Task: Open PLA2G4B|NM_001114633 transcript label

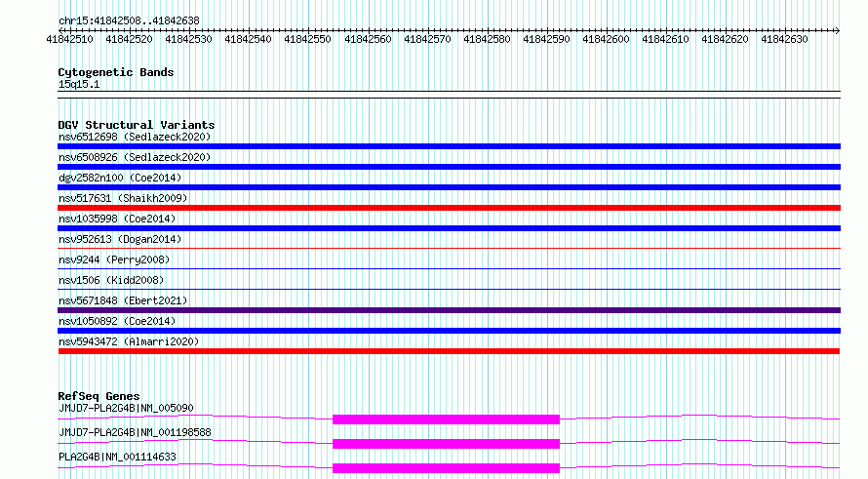Action: pyautogui.click(x=117, y=457)
